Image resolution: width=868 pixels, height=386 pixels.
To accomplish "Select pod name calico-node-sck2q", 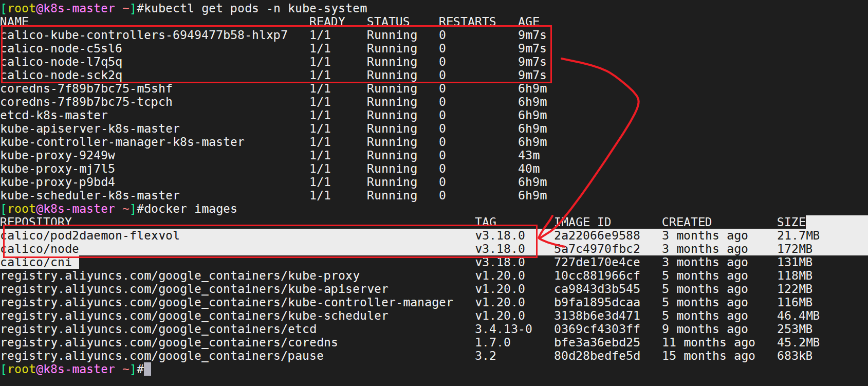I will [61, 75].
